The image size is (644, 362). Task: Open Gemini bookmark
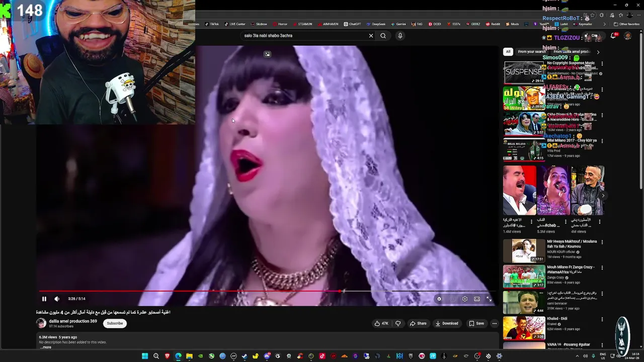(x=398, y=24)
